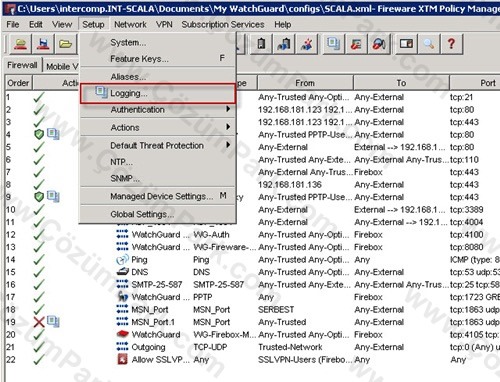Choose System... from the Setup menu
500x382 pixels.
[x=158, y=42]
